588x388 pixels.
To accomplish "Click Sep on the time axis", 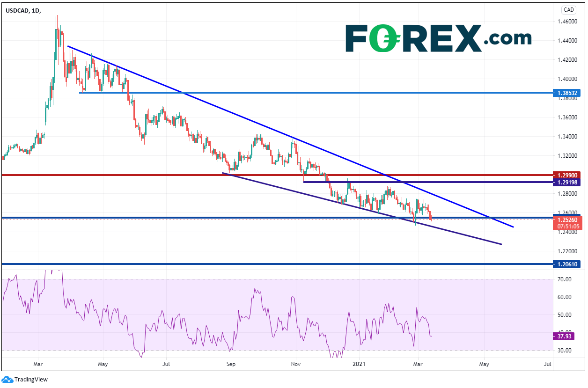I will (230, 363).
